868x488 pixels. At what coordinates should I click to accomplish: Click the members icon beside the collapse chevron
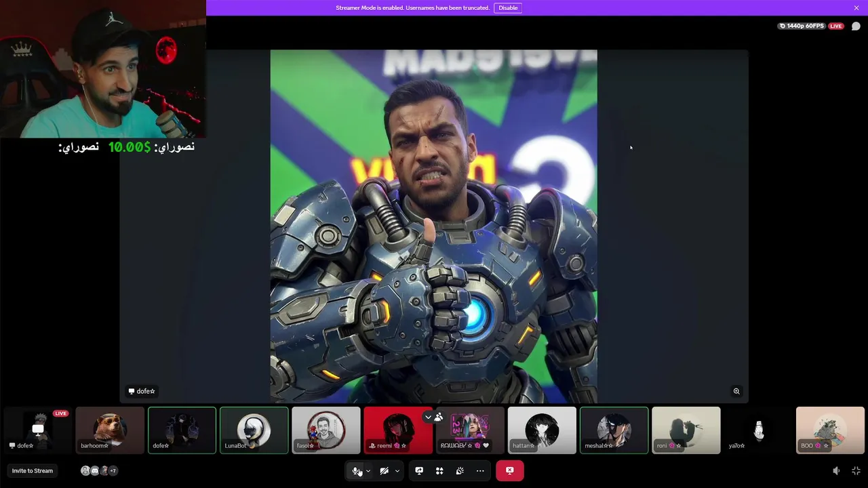click(438, 417)
